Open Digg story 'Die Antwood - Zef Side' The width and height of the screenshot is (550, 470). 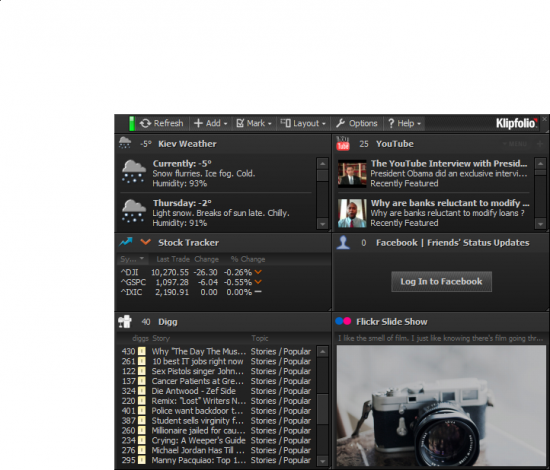coord(194,391)
